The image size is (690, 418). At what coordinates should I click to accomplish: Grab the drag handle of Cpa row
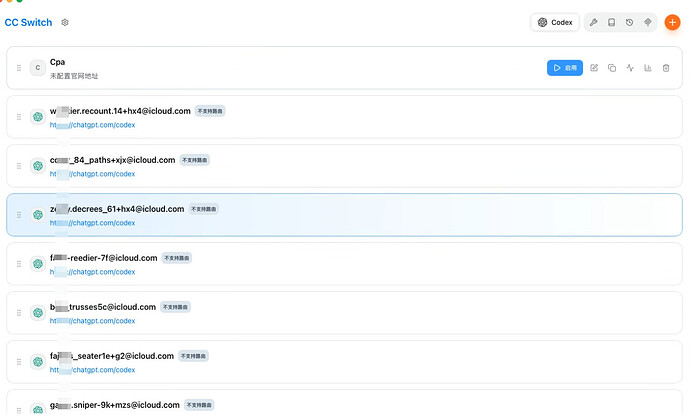point(19,68)
